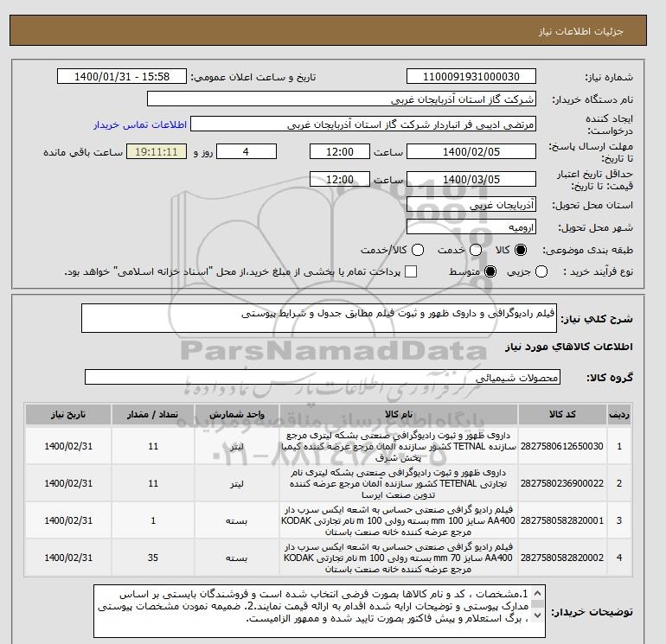This screenshot has width=666, height=644.
Task: Toggle the Islamic treasury payment checkbox
Action: tap(411, 271)
